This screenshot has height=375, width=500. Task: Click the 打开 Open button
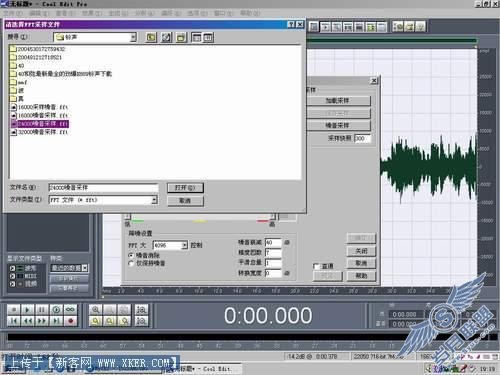pos(185,188)
